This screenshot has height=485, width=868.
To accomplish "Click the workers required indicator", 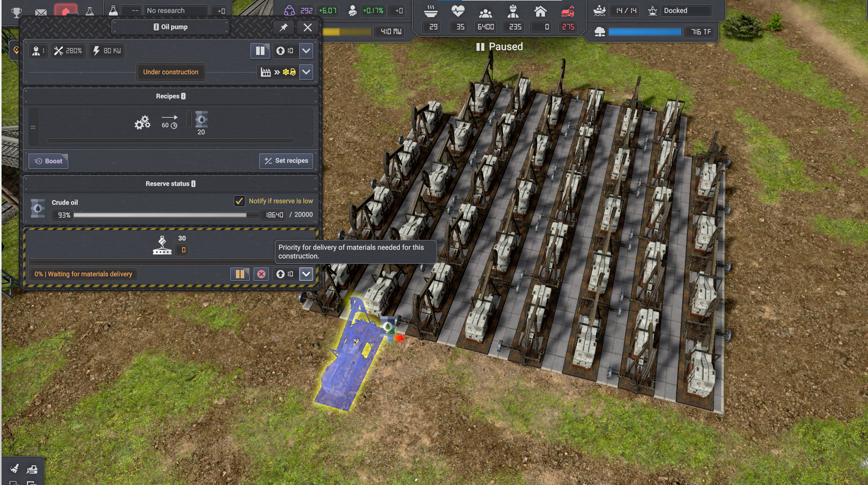I will coord(38,51).
